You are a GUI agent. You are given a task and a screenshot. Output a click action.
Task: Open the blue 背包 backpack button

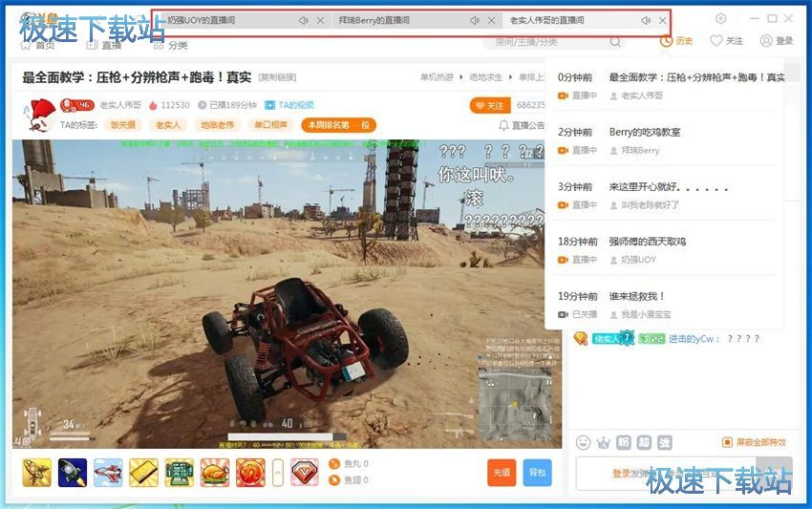537,473
